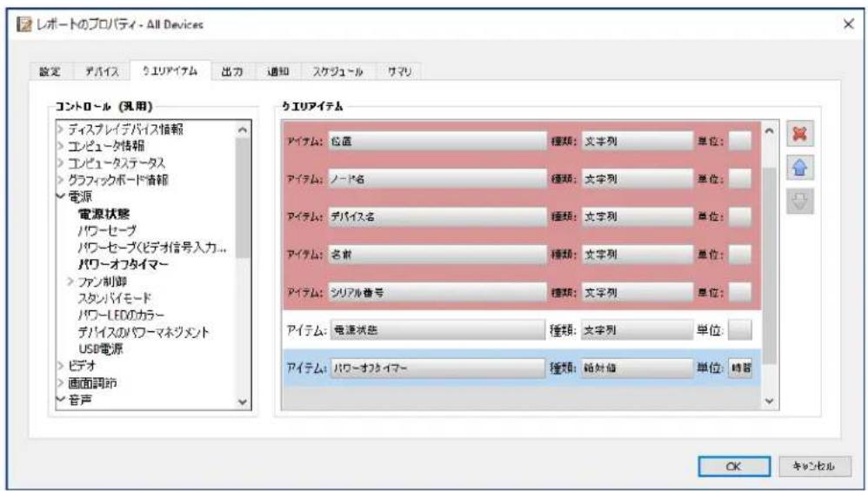Click the パワーオフタイマー query item field
This screenshot has width=868, height=491.
pos(437,368)
